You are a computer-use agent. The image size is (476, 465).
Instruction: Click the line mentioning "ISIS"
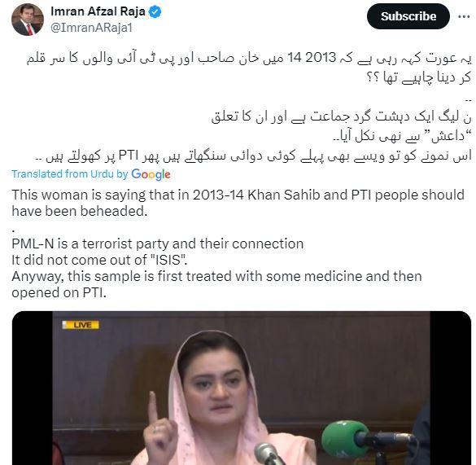99,260
